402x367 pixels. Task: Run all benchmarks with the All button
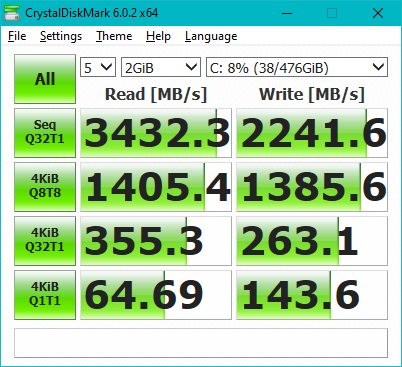point(45,79)
